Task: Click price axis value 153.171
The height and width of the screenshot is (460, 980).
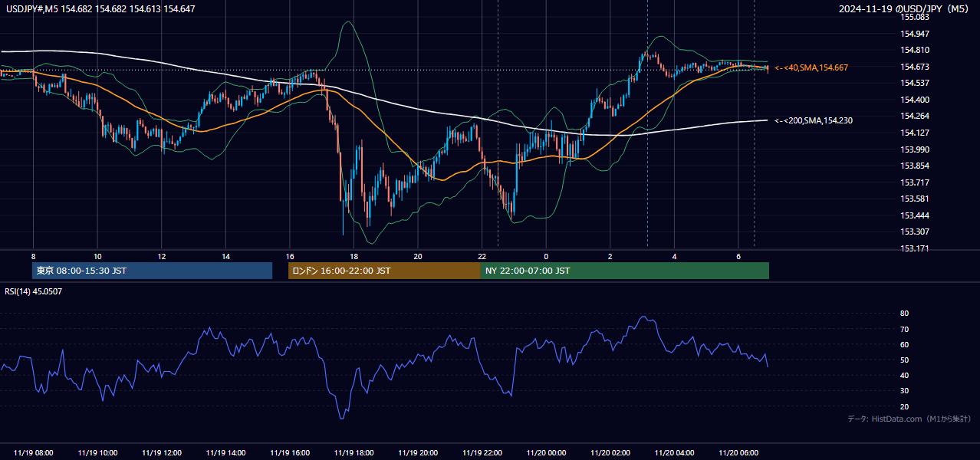Action: click(x=914, y=248)
